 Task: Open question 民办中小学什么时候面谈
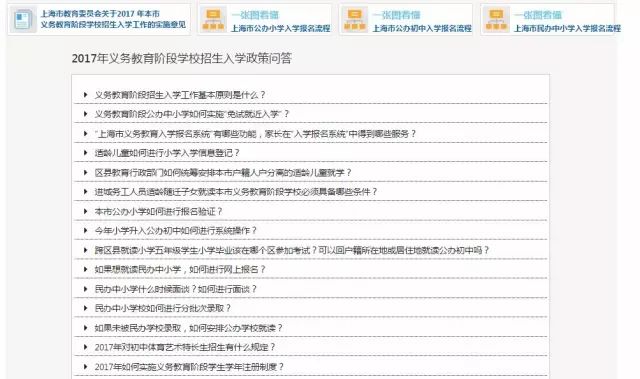[x=176, y=289]
